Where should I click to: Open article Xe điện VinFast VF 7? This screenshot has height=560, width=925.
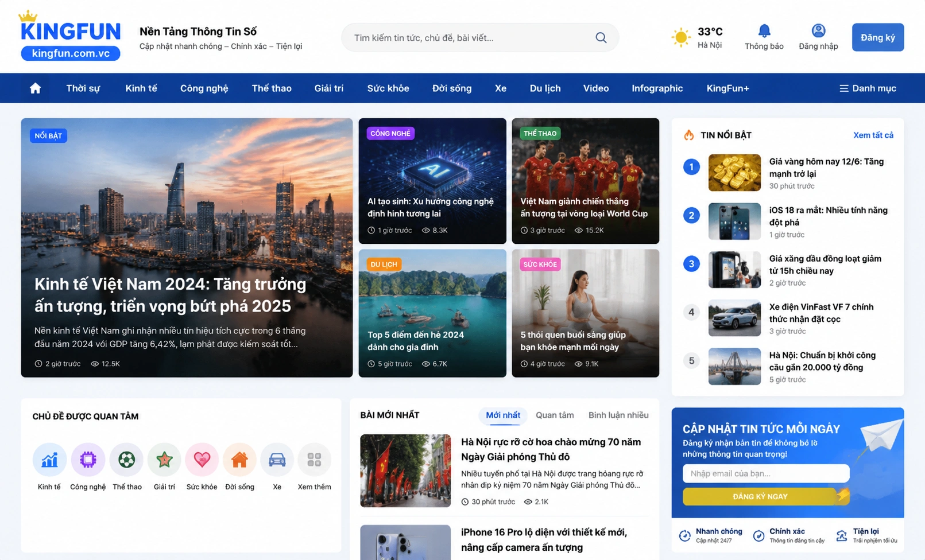pyautogui.click(x=822, y=313)
